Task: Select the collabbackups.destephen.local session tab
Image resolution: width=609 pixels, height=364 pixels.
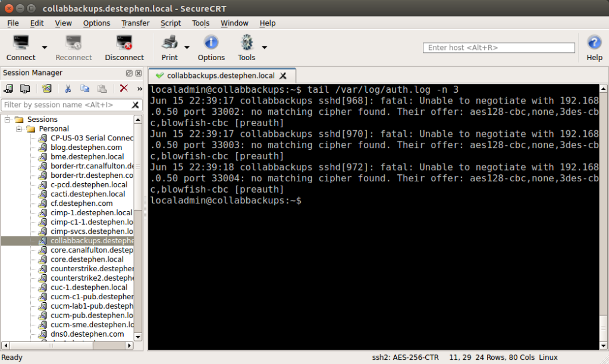Action: click(221, 76)
